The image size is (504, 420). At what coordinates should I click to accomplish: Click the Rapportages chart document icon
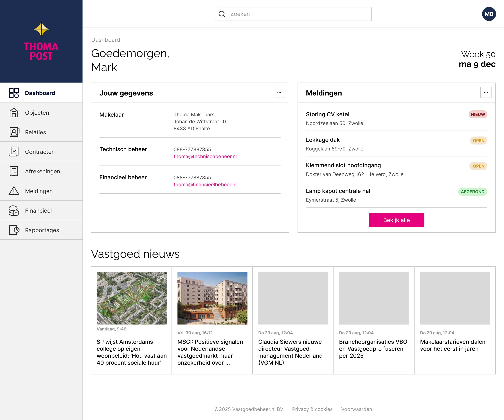(x=14, y=230)
